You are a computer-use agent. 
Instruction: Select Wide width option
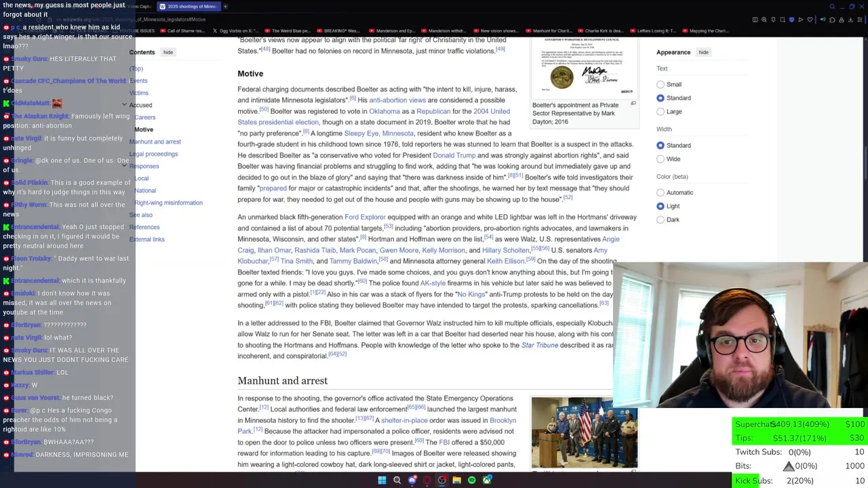tap(660, 159)
